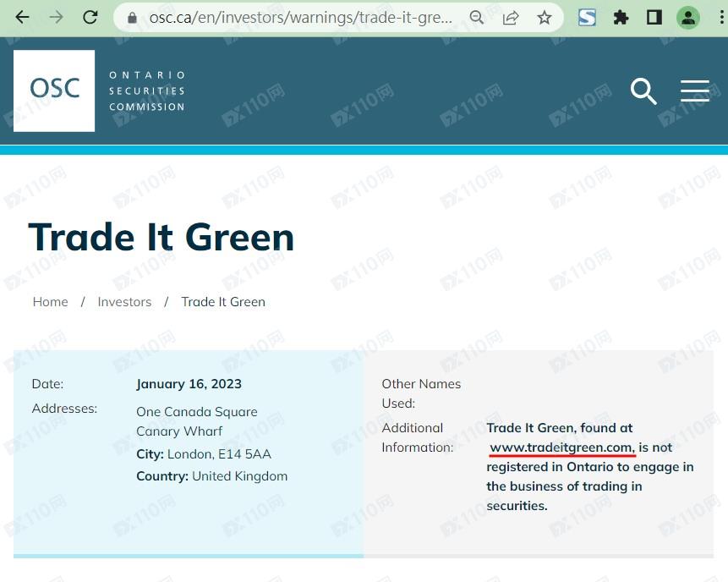The height and width of the screenshot is (582, 728).
Task: Open the blue S extension
Action: pos(587,18)
